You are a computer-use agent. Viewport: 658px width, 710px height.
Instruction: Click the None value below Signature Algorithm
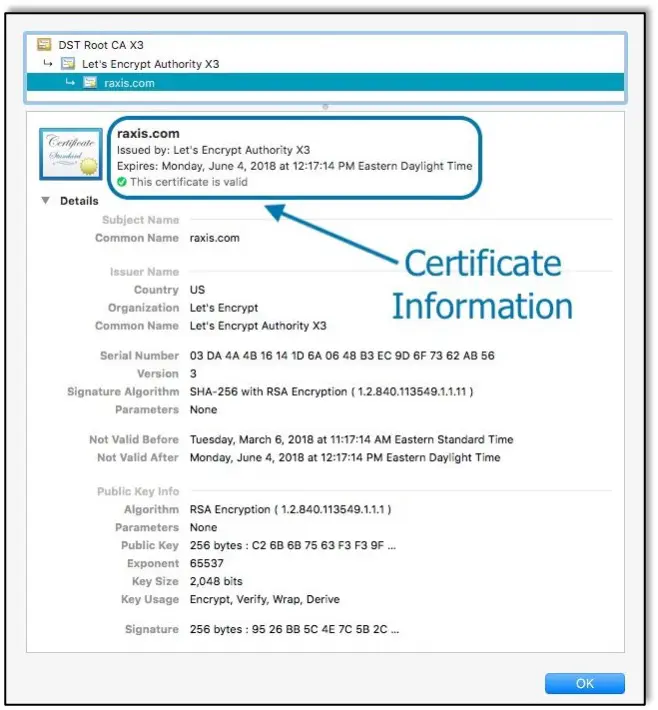point(203,410)
